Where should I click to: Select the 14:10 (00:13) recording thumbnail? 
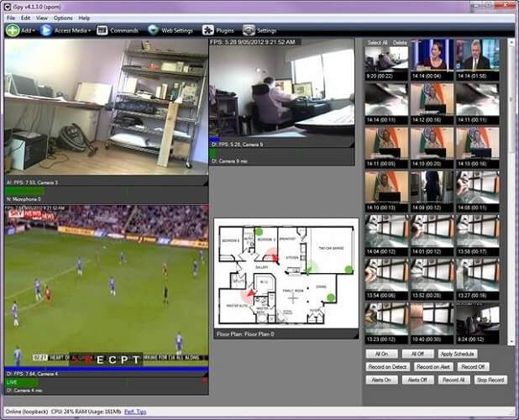[386, 192]
